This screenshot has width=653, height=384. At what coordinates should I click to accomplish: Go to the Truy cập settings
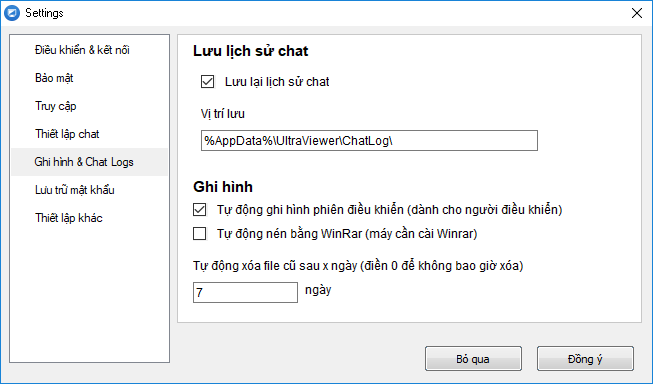pyautogui.click(x=55, y=106)
